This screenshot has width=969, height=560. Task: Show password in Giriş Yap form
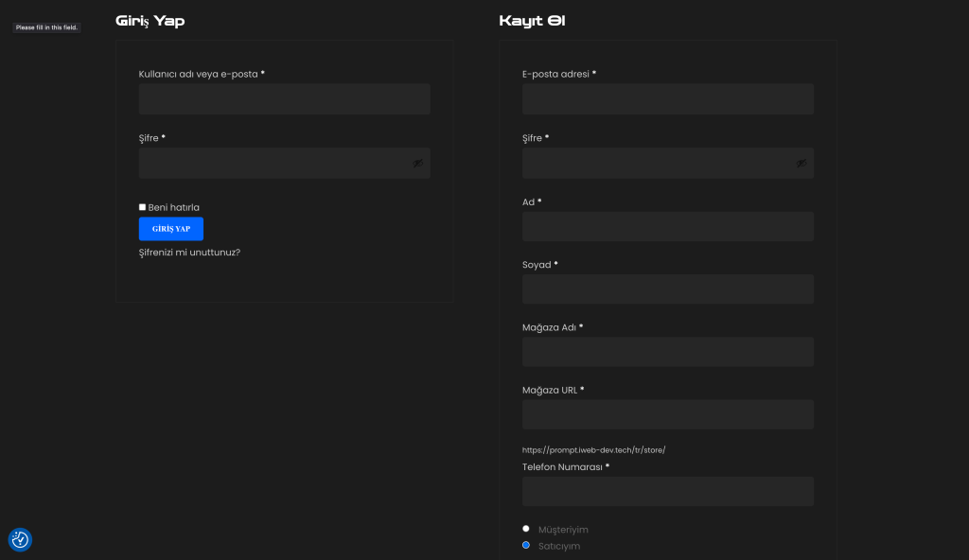click(417, 164)
